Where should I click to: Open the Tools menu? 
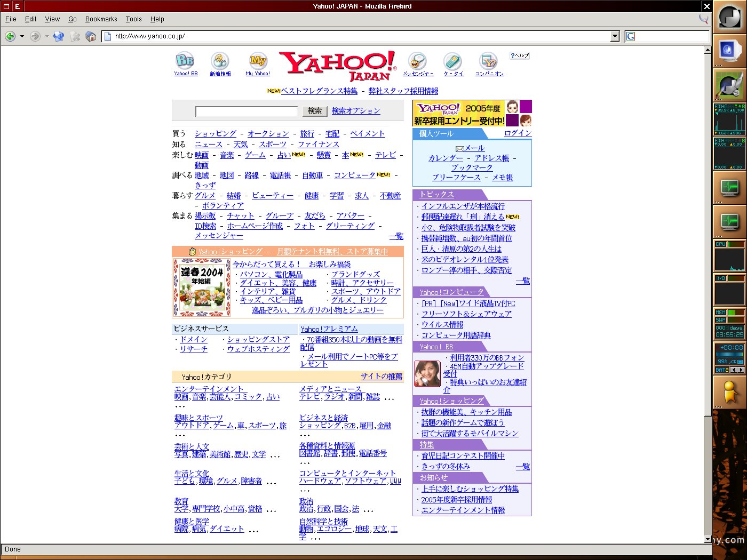click(134, 19)
